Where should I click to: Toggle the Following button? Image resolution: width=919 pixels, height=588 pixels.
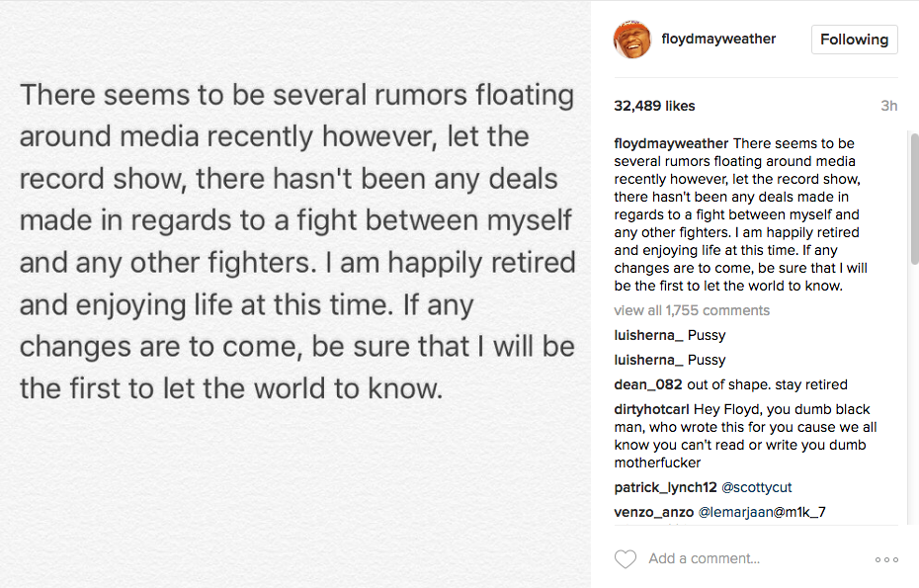tap(854, 40)
